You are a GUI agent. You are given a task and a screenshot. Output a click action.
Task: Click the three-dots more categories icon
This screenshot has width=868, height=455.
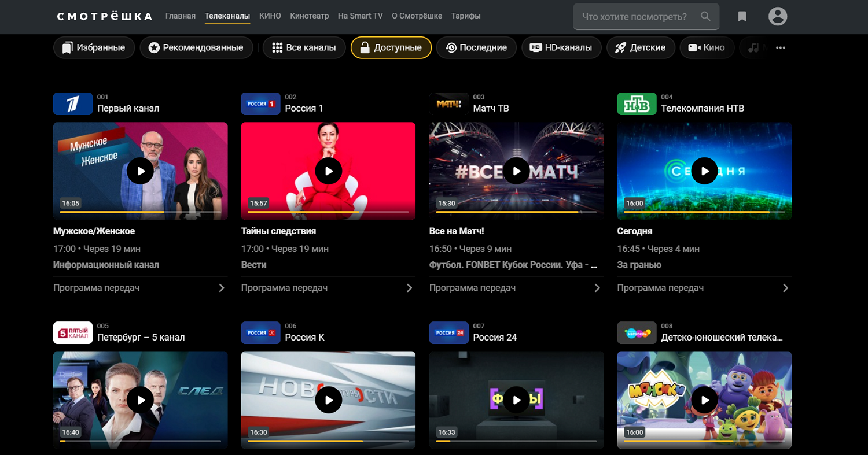tap(781, 48)
